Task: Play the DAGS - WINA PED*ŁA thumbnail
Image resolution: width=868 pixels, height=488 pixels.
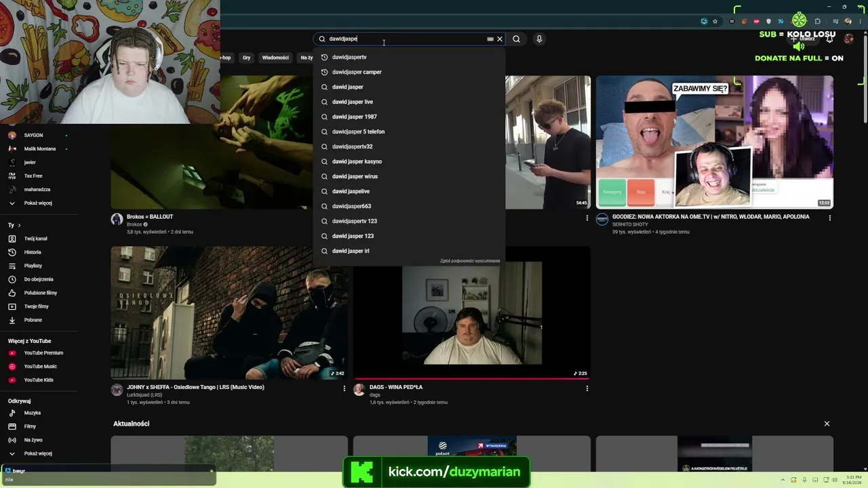Action: [x=471, y=312]
